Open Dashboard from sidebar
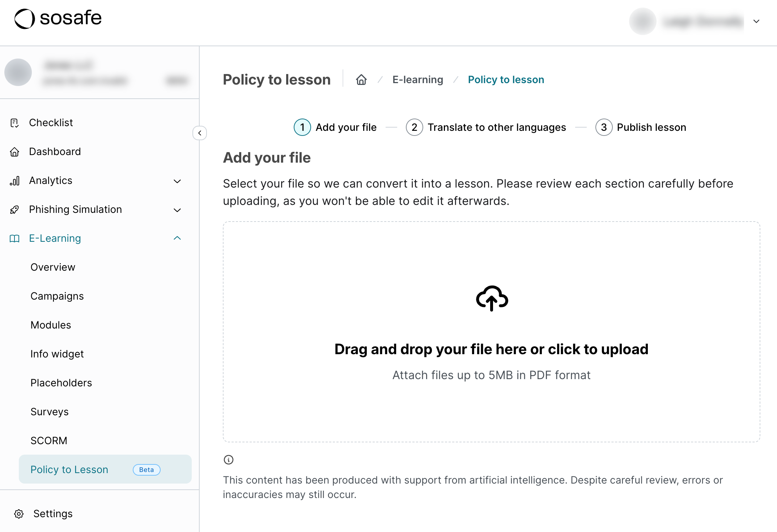 pos(55,151)
